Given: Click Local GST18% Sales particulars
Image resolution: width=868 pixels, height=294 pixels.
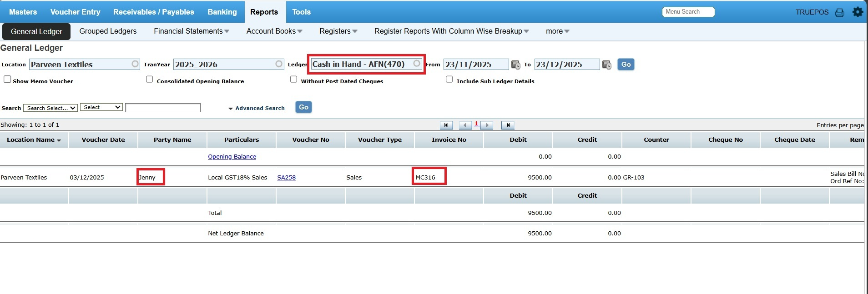Looking at the screenshot, I should (237, 178).
